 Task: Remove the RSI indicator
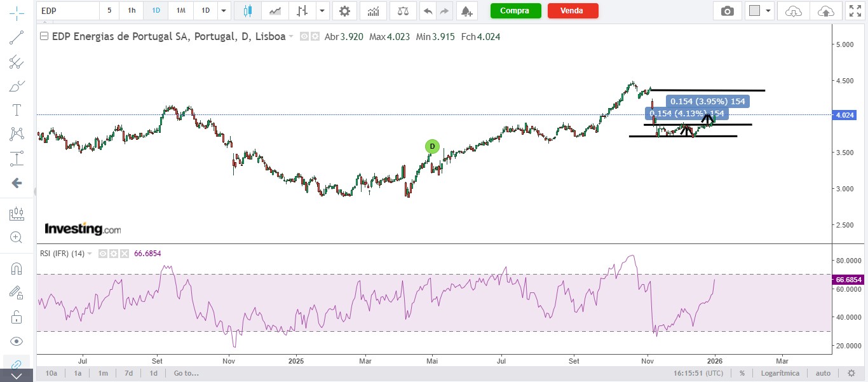click(x=125, y=254)
